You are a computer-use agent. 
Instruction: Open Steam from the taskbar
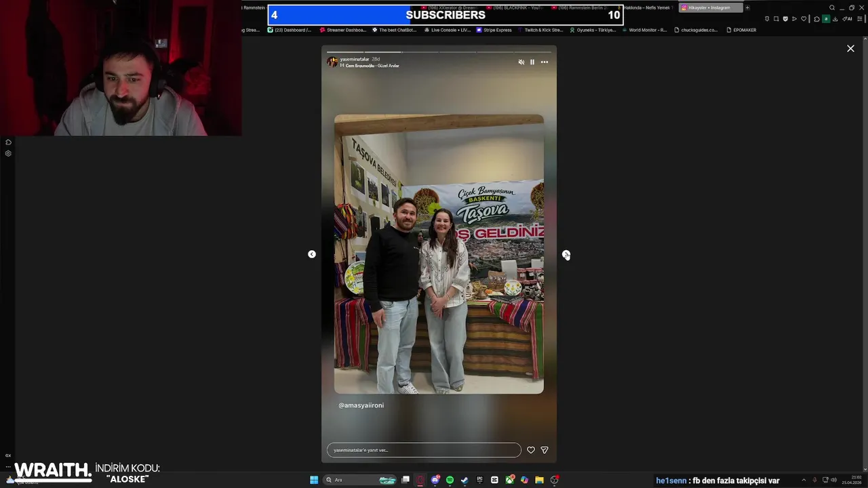[465, 480]
